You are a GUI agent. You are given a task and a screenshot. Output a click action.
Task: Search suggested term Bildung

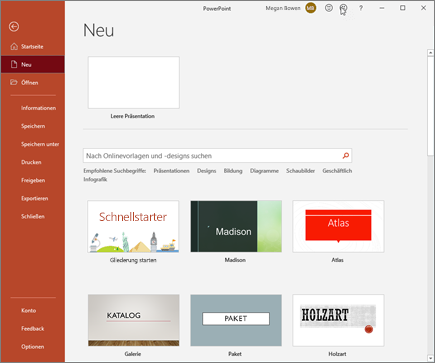pos(233,171)
